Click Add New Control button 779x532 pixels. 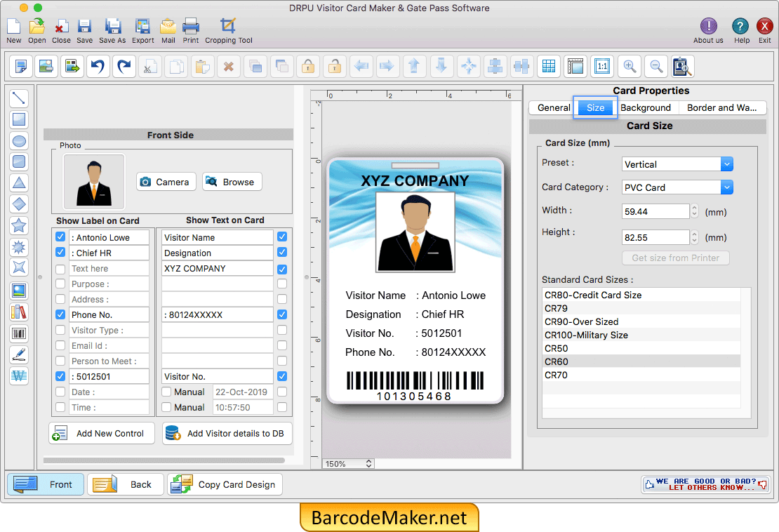102,433
